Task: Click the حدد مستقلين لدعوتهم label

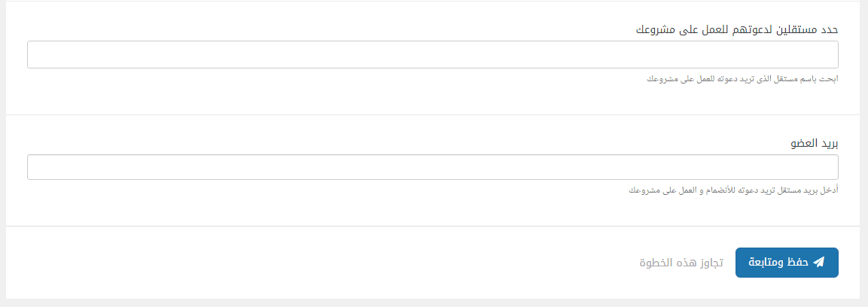Action: [x=737, y=30]
